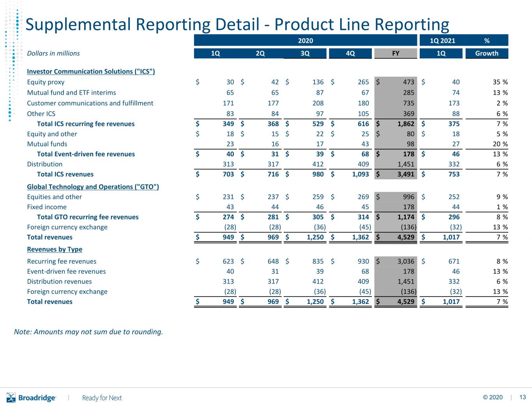Click Equities and other FY value 996

[x=408, y=197]
